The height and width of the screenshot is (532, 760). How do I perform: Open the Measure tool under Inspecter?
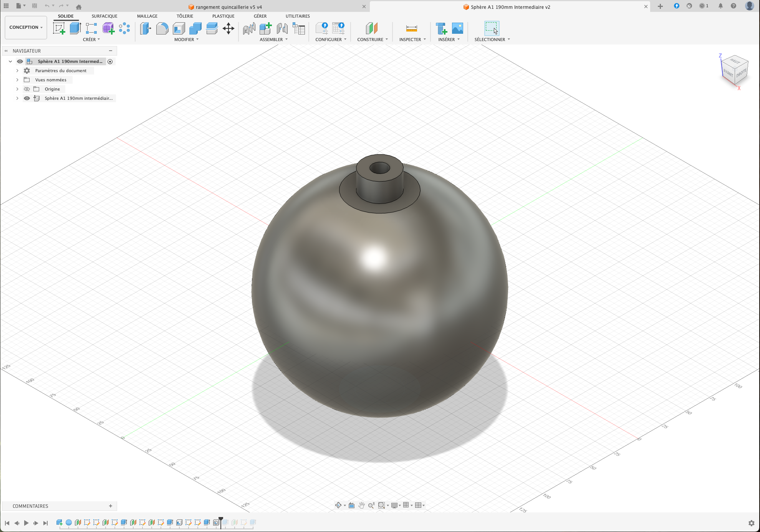click(x=411, y=28)
